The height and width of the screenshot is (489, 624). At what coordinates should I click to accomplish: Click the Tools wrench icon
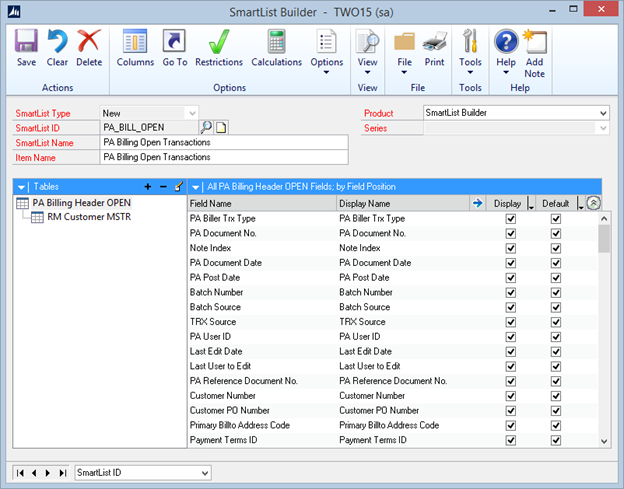(470, 41)
